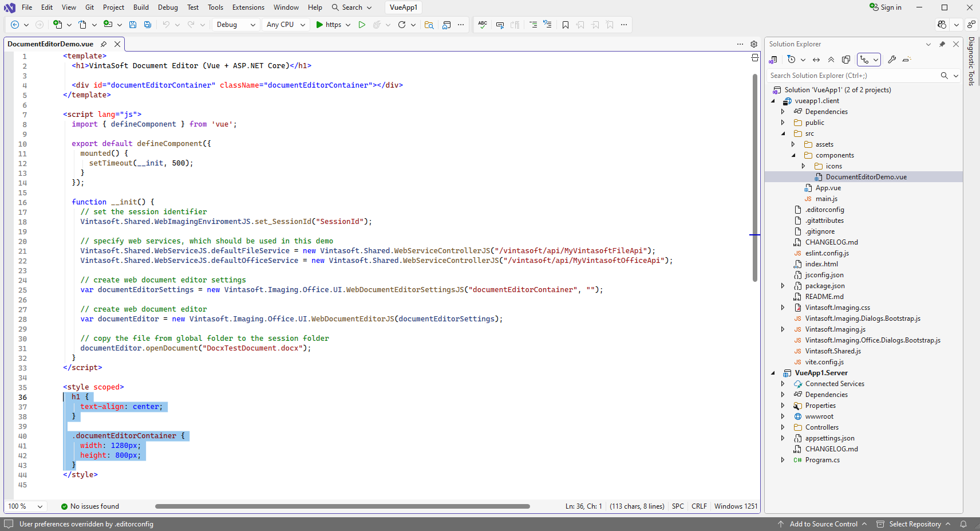The image size is (980, 531).
Task: Click the editor horizontal scrollbar
Action: (x=342, y=506)
